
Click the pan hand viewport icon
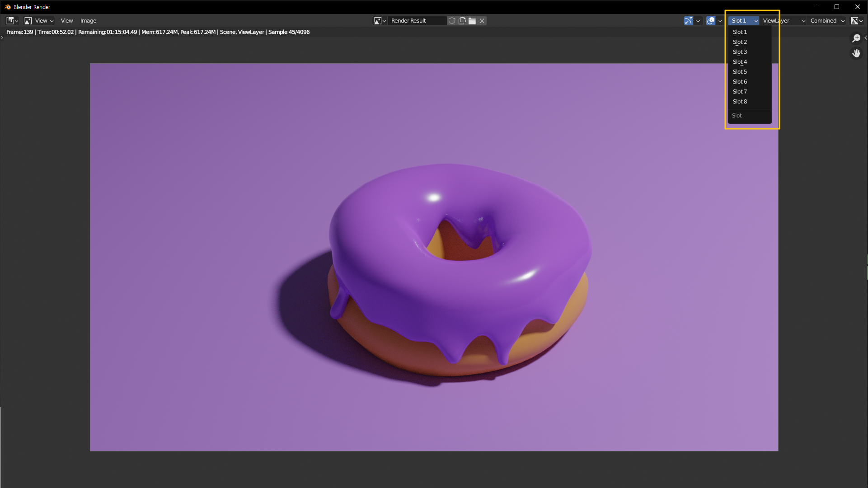[856, 53]
